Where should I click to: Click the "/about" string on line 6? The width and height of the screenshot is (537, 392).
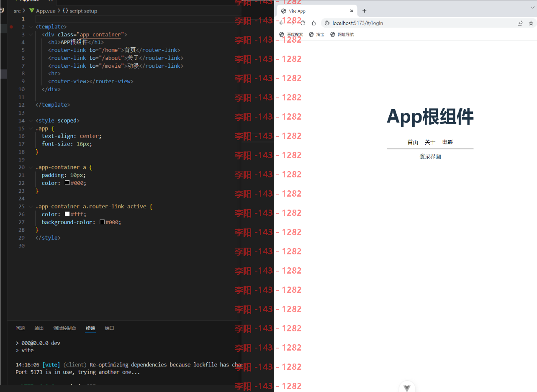[x=112, y=58]
